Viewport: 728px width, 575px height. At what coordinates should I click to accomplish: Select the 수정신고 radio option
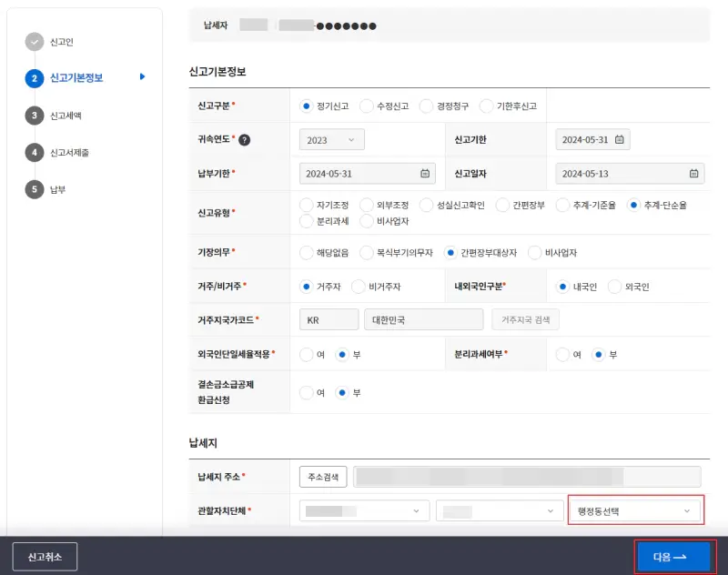tap(367, 106)
